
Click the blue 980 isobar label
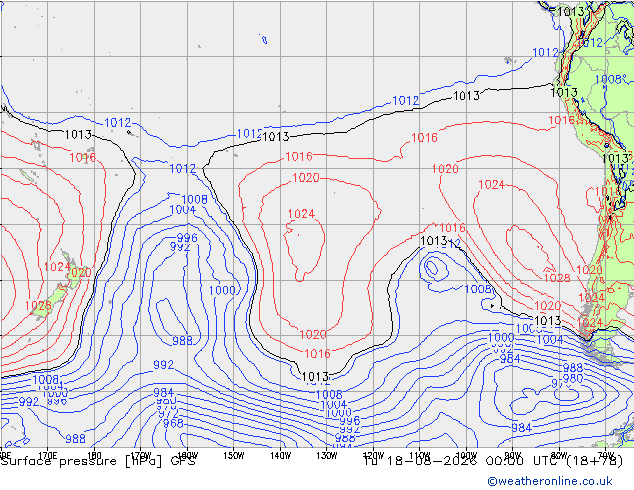click(573, 378)
